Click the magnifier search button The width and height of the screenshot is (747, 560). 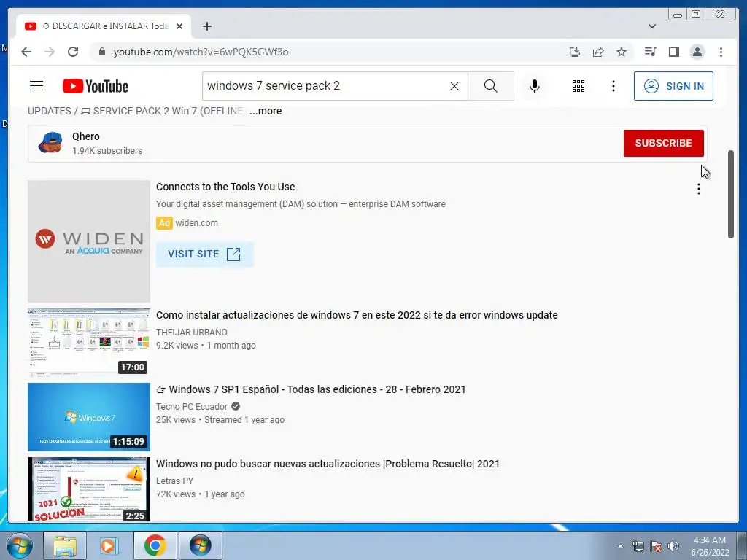tap(491, 86)
